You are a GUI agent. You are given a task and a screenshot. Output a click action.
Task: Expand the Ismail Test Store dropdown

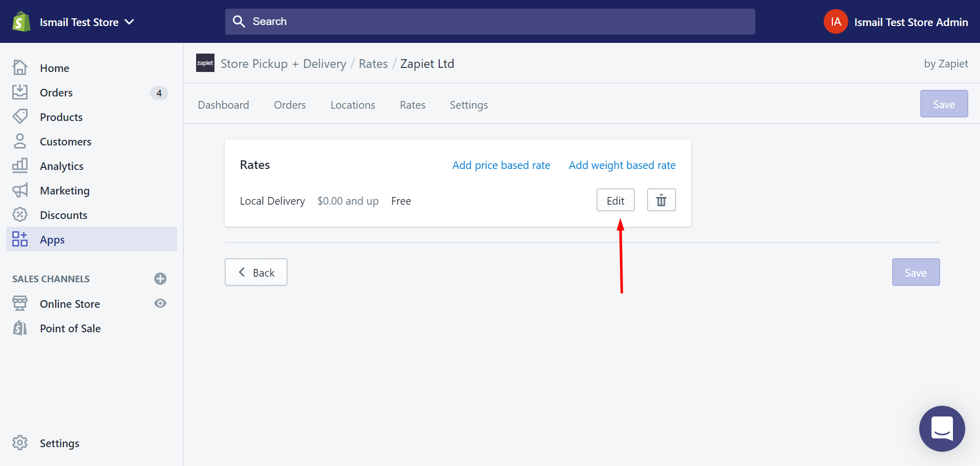pyautogui.click(x=87, y=22)
